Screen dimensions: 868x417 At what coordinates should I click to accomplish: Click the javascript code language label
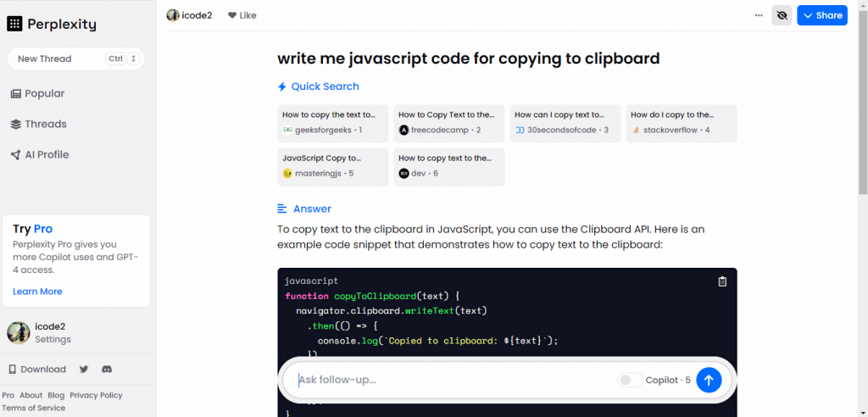[x=311, y=281]
